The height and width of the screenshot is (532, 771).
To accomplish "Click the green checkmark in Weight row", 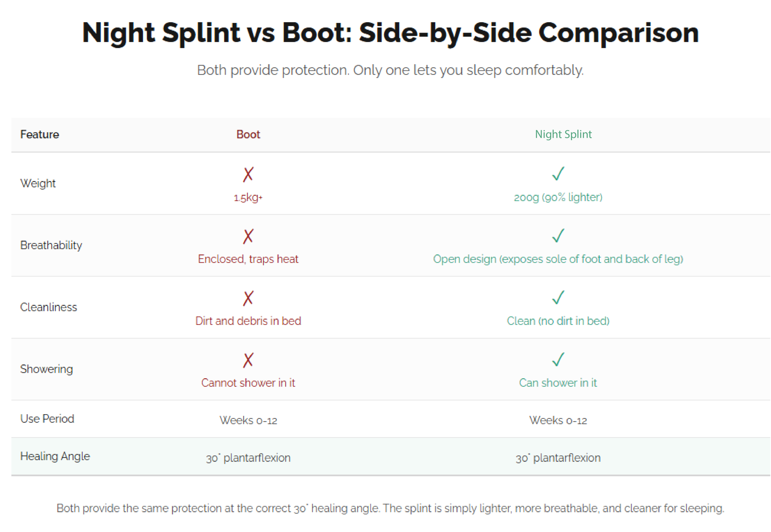I will (x=558, y=174).
